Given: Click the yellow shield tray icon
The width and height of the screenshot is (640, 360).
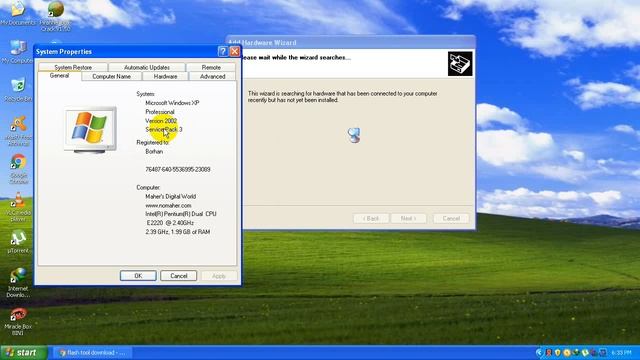Looking at the screenshot, I should point(557,352).
